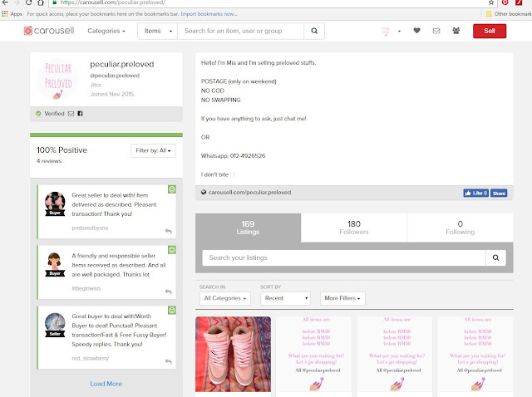This screenshot has height=397, width=532.
Task: Open the Items search type dropdown
Action: point(158,31)
